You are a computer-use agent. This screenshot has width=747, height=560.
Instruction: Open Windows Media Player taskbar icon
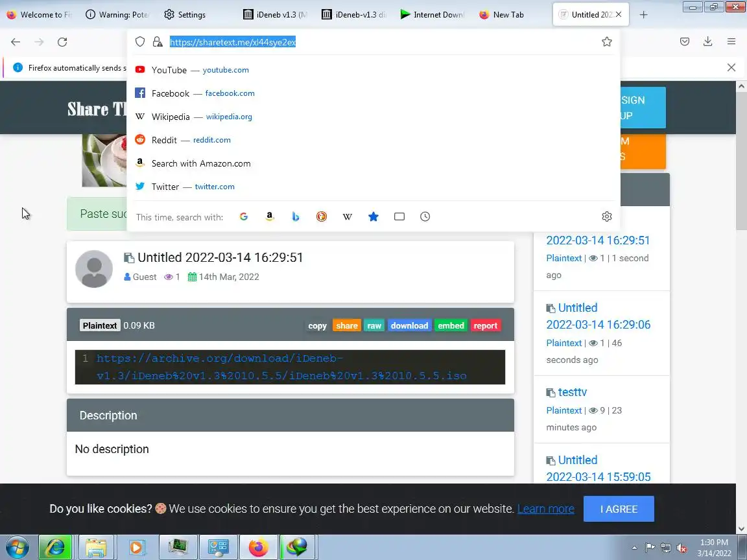[x=136, y=547]
